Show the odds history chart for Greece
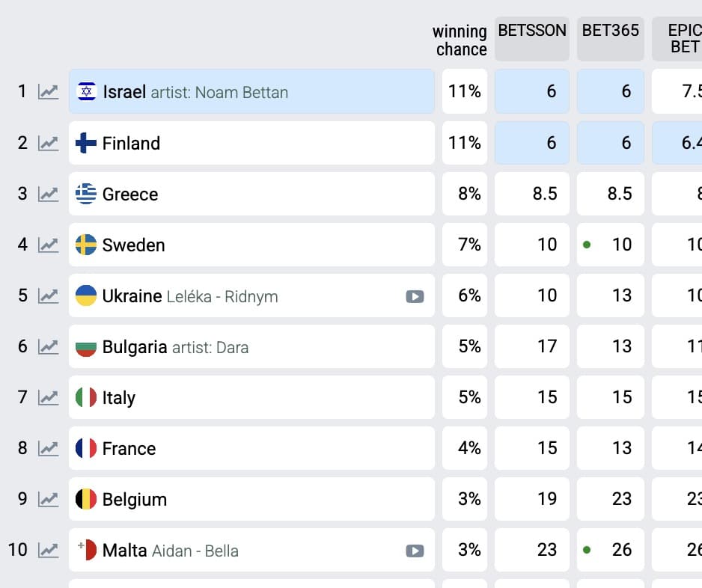The width and height of the screenshot is (702, 588). click(x=49, y=194)
